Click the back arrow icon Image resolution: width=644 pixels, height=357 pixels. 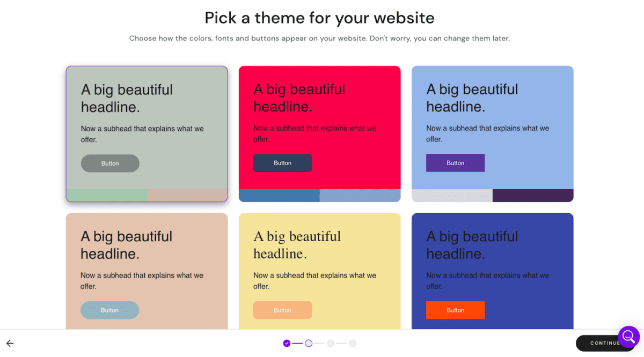click(x=10, y=343)
